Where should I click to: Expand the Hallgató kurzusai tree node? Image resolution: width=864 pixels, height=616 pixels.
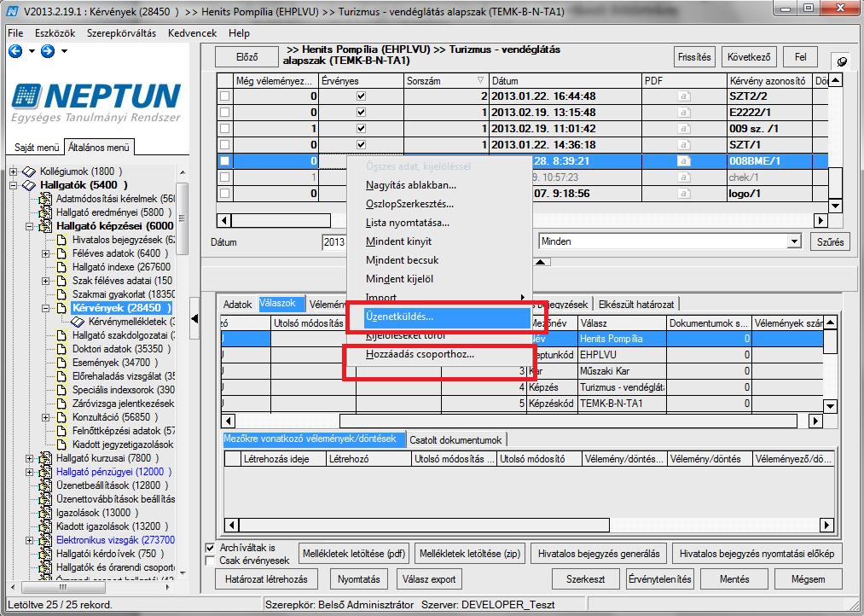(x=30, y=458)
